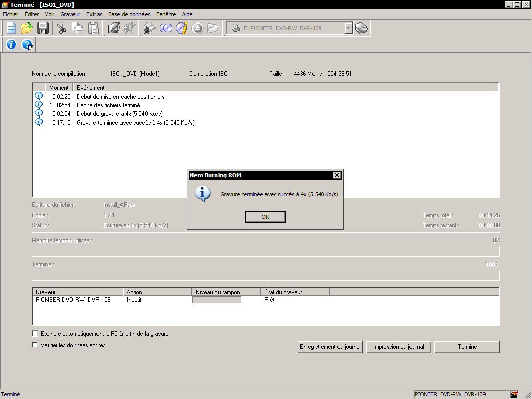532x399 pixels.
Task: Open an existing compilation with folder icon
Action: point(27,28)
